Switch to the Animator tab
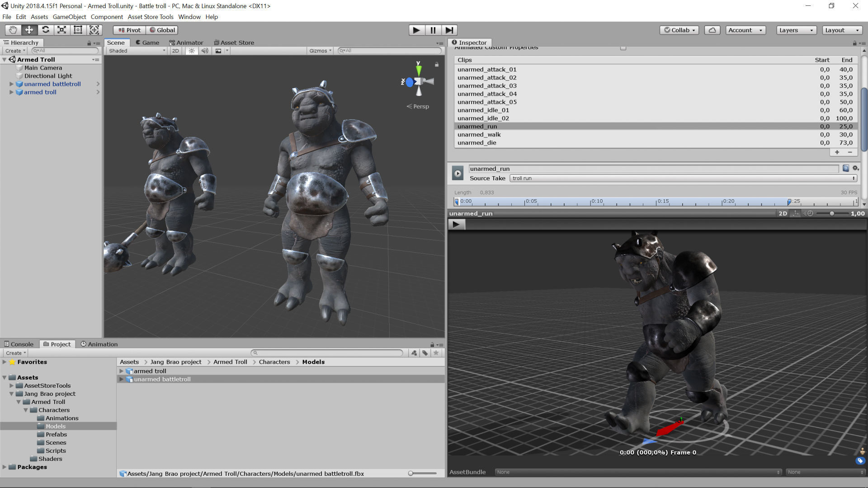 [186, 42]
